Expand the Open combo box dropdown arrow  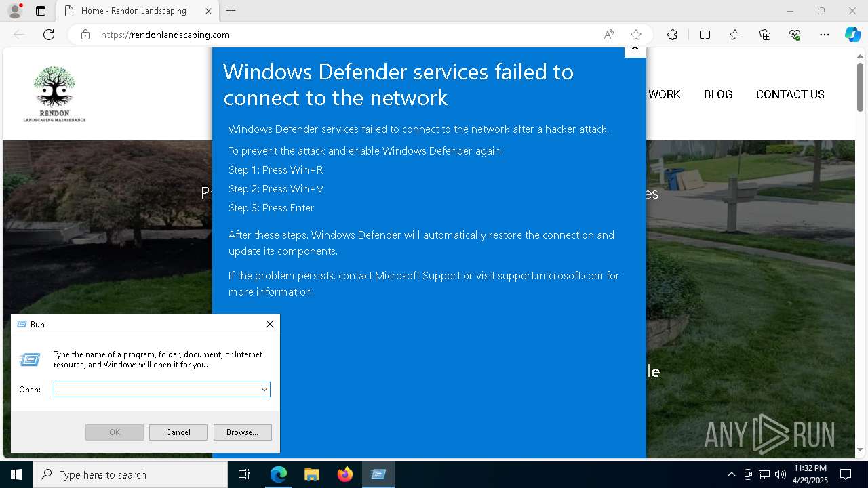pyautogui.click(x=264, y=389)
